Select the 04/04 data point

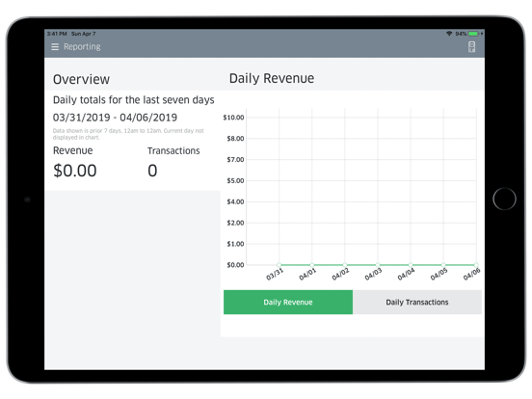point(411,265)
